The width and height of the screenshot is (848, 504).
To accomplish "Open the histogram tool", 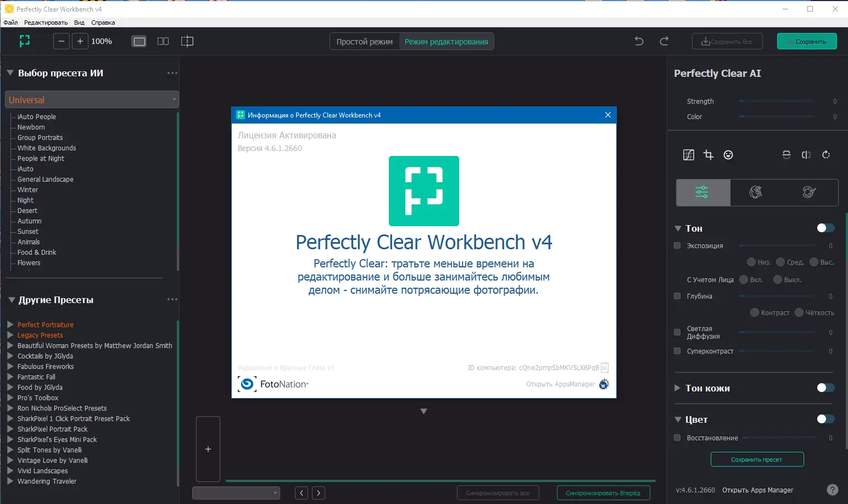I will [x=689, y=155].
